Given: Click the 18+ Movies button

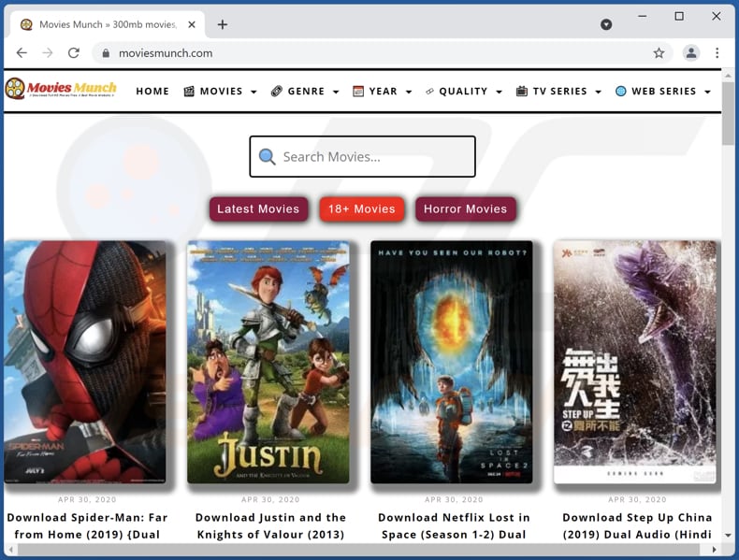Looking at the screenshot, I should [361, 208].
